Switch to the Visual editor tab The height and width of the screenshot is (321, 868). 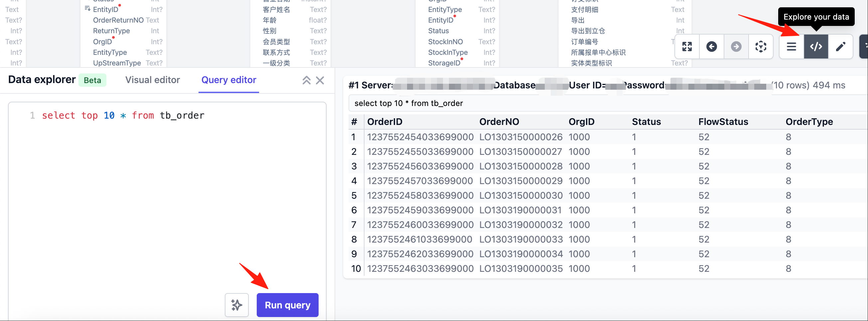pos(153,80)
